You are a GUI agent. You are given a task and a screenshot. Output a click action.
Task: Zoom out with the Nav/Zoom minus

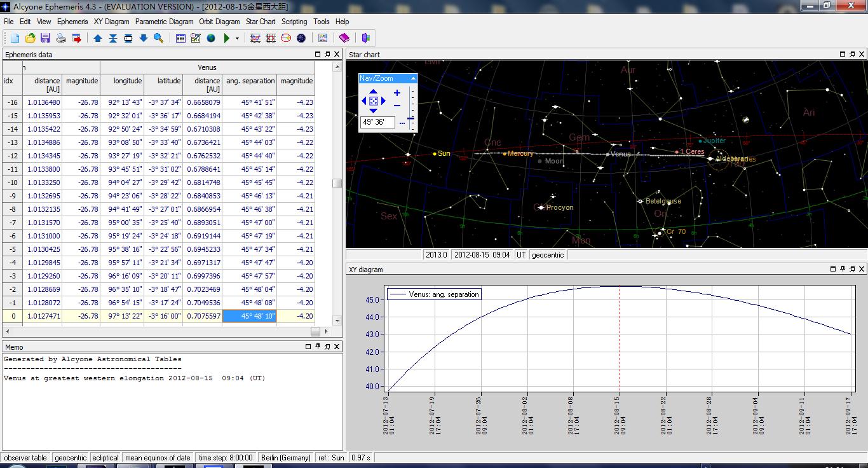[x=397, y=106]
